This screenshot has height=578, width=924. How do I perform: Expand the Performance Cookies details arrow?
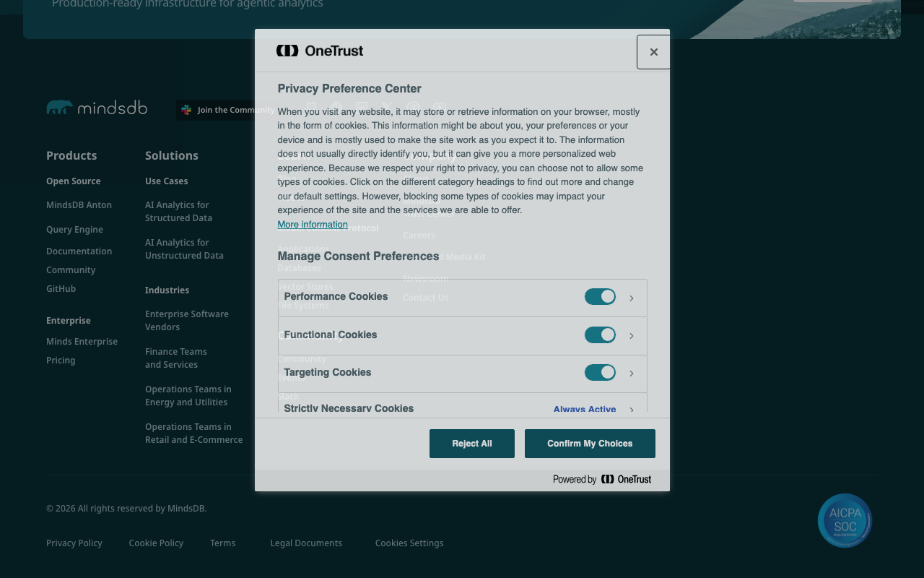coord(632,298)
